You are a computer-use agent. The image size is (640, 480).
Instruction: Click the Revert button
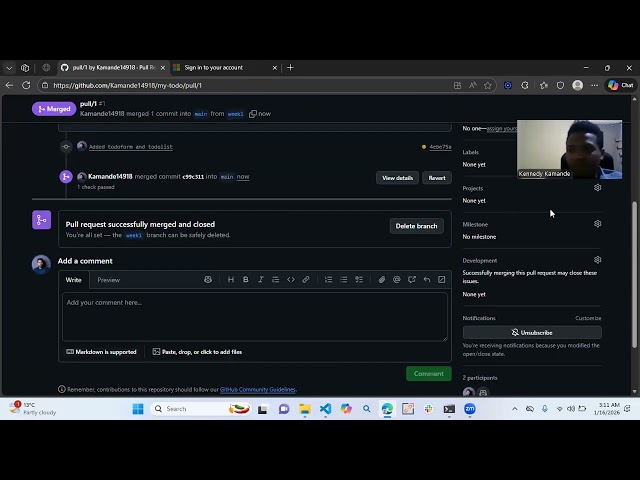[437, 178]
